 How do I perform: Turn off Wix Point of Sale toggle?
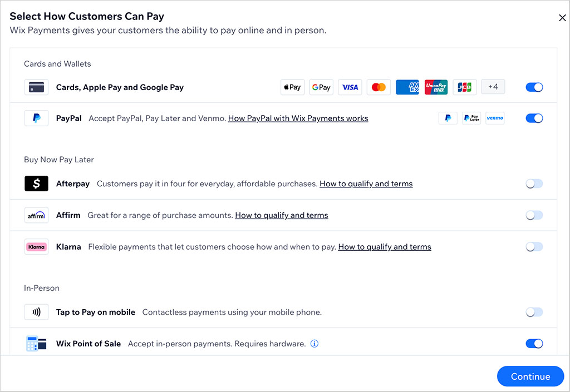(534, 344)
